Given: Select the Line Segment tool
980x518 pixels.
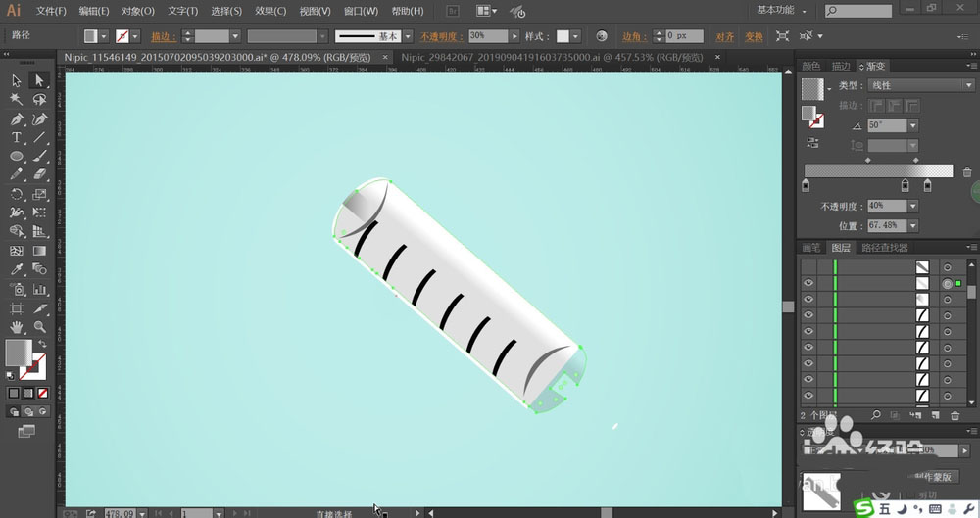Looking at the screenshot, I should [x=39, y=137].
